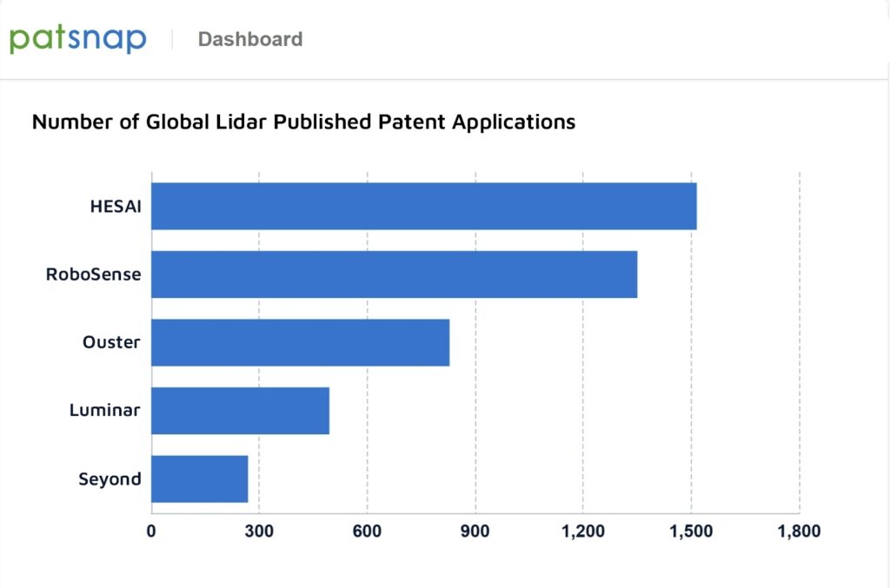
Task: Open the Dashboard heading link
Action: tap(250, 39)
